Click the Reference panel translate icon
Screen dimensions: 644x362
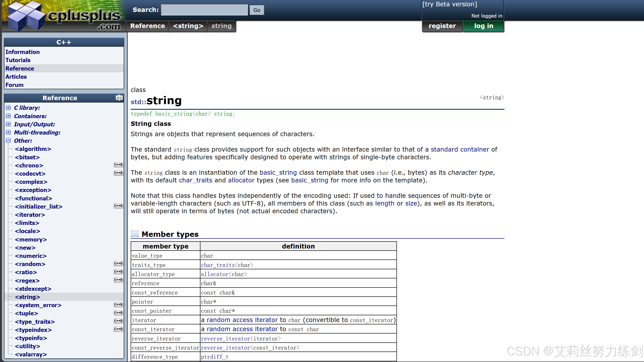click(x=119, y=98)
